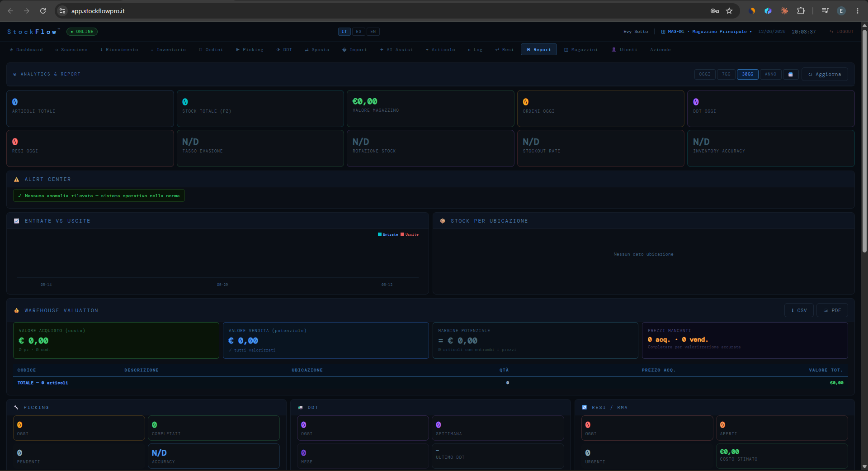The height and width of the screenshot is (471, 868).
Task: Click the CODICE column header
Action: 27,370
